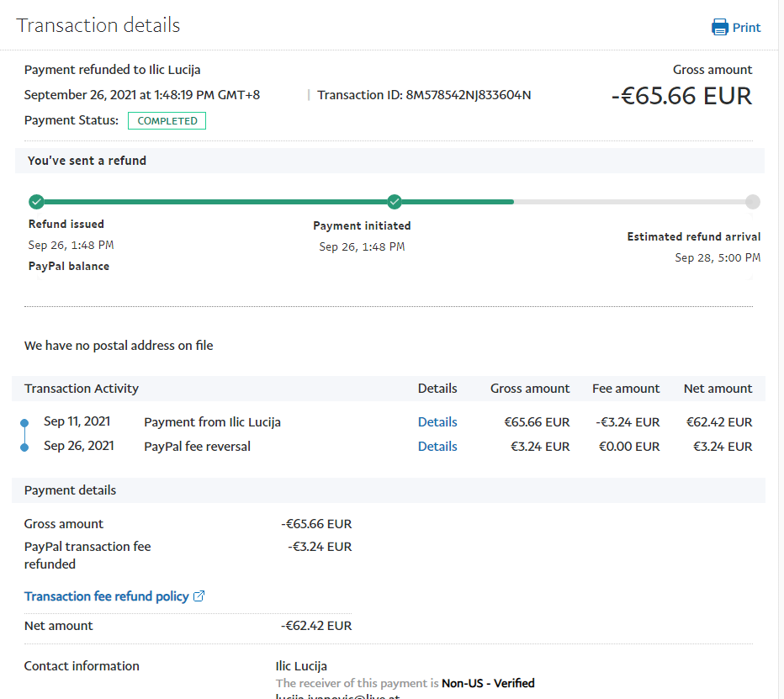Click the Non-US - Verified receiver status
This screenshot has height=699, width=784.
(x=488, y=683)
